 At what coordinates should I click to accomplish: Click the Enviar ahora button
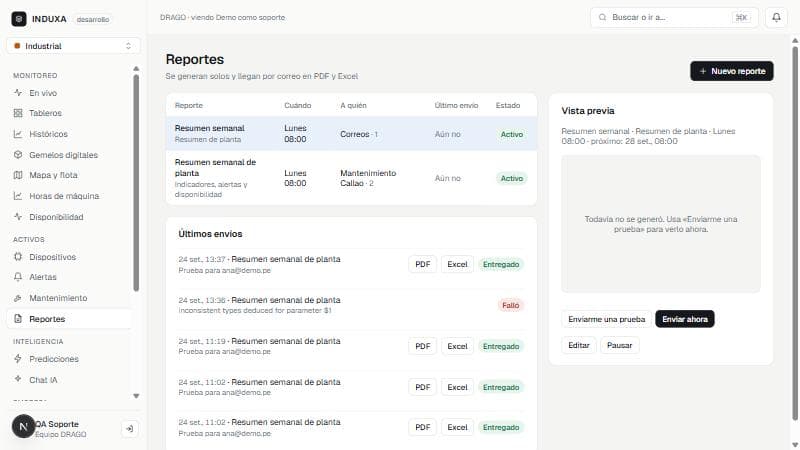tap(685, 319)
